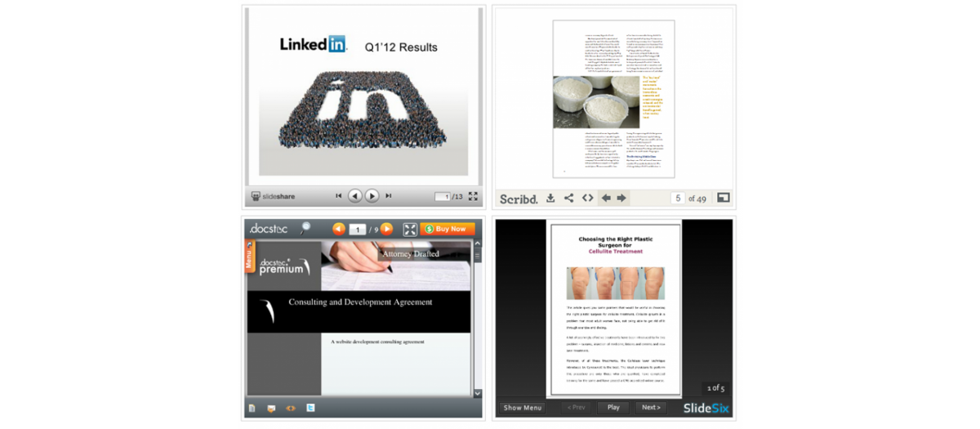Go to previous page in Docstoc viewer
The width and height of the screenshot is (980, 429).
click(338, 230)
